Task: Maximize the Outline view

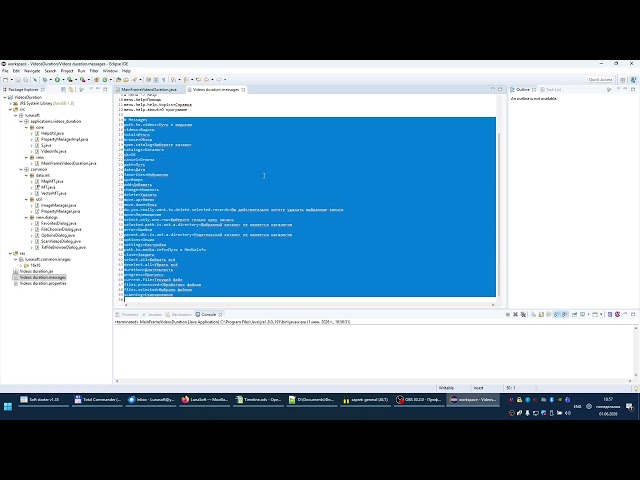Action: pos(633,89)
